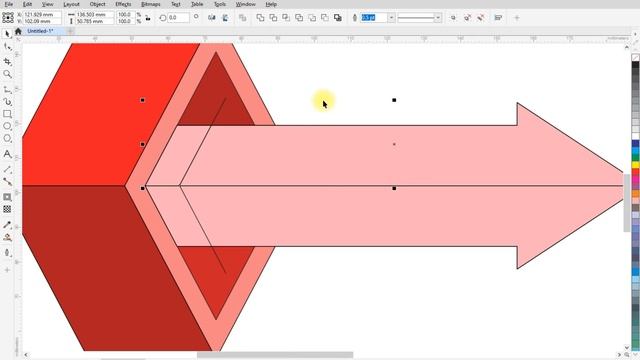Open the Table menu
The width and height of the screenshot is (640, 360).
(x=197, y=4)
